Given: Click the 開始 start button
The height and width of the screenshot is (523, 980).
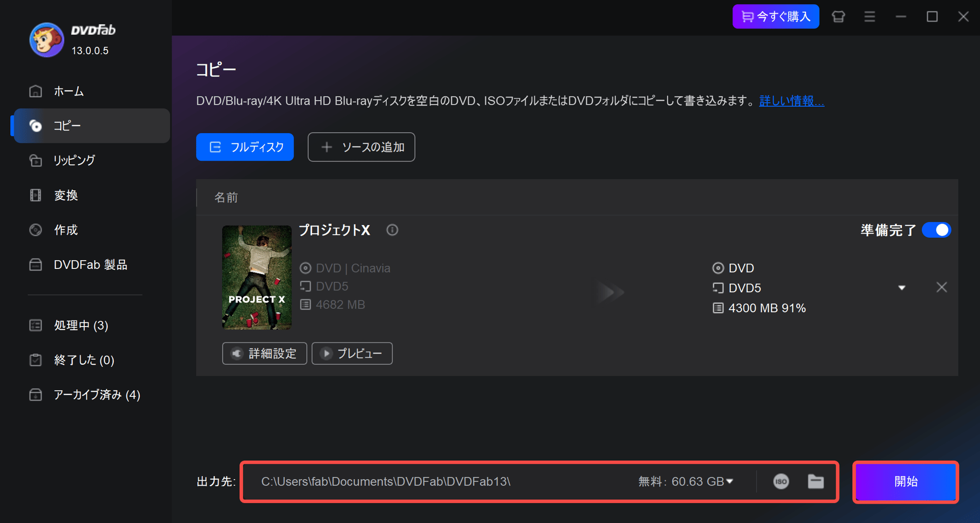Looking at the screenshot, I should (x=905, y=482).
